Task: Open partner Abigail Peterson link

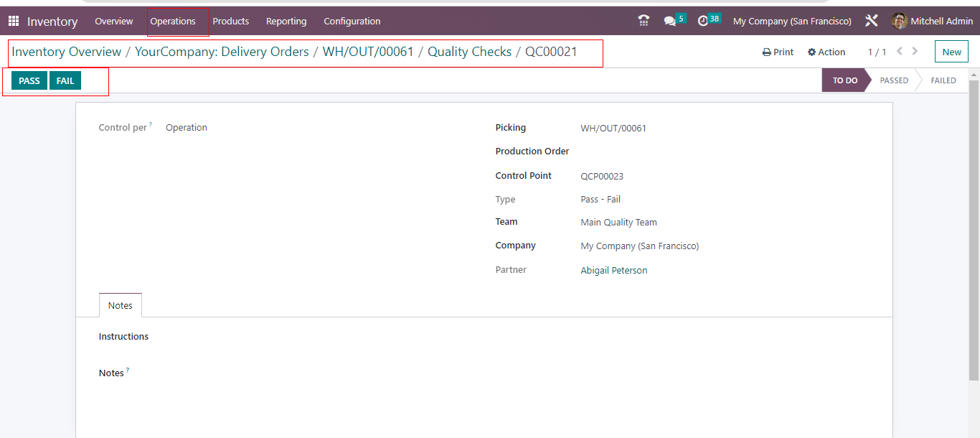Action: point(613,270)
